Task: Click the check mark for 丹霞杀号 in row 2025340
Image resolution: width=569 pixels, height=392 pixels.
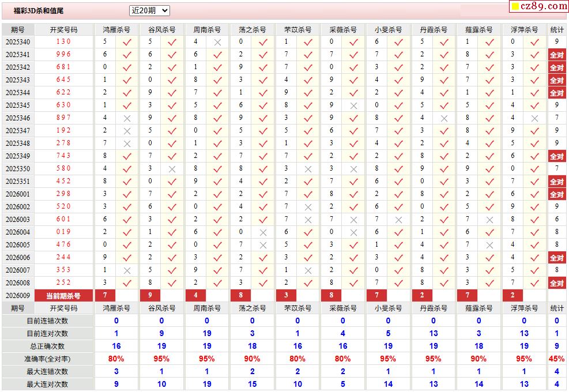Action: 444,42
